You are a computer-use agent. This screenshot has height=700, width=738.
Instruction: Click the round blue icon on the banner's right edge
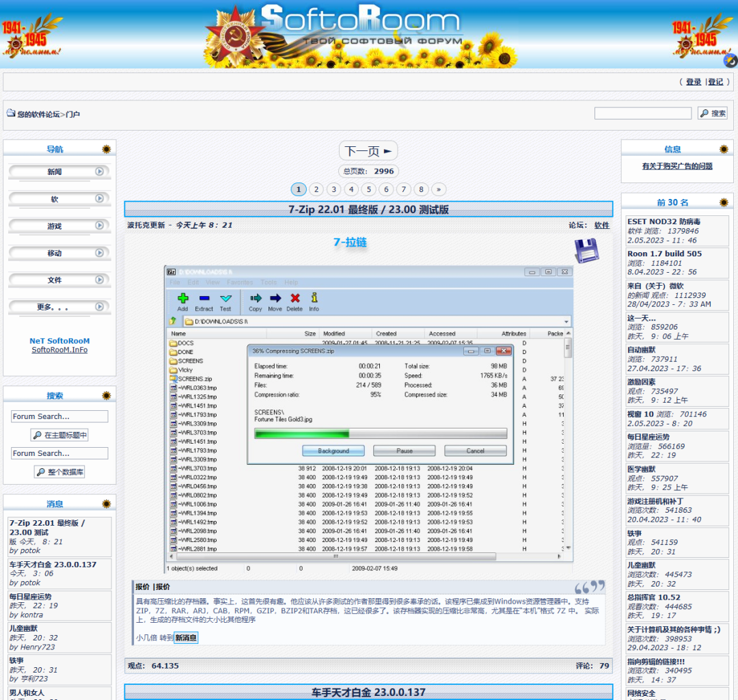pos(731,61)
